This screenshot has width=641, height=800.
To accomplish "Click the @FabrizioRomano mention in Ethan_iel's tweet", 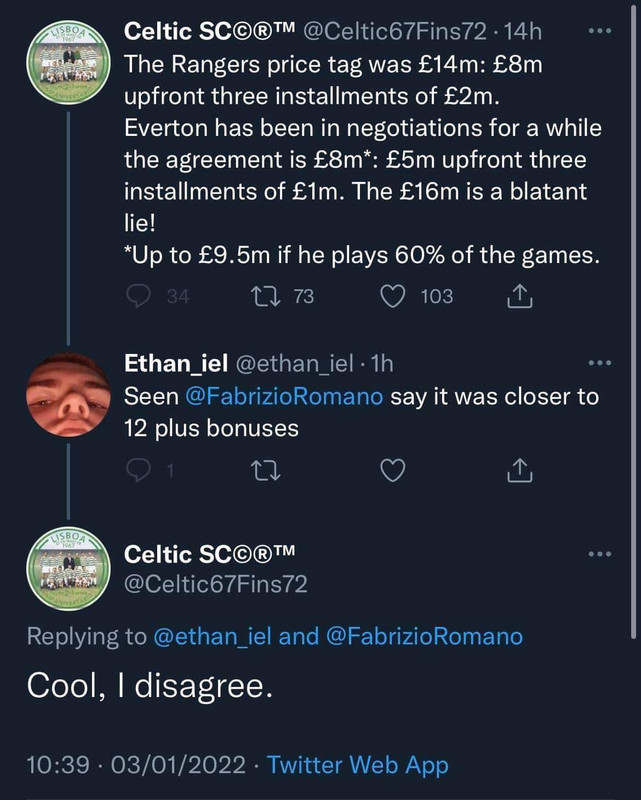I will (x=284, y=396).
